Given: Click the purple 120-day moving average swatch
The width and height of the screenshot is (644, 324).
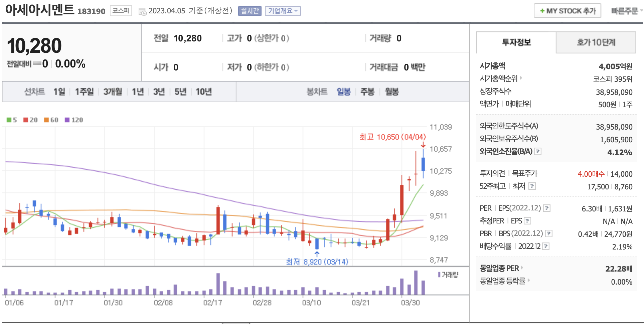Looking at the screenshot, I should 67,120.
